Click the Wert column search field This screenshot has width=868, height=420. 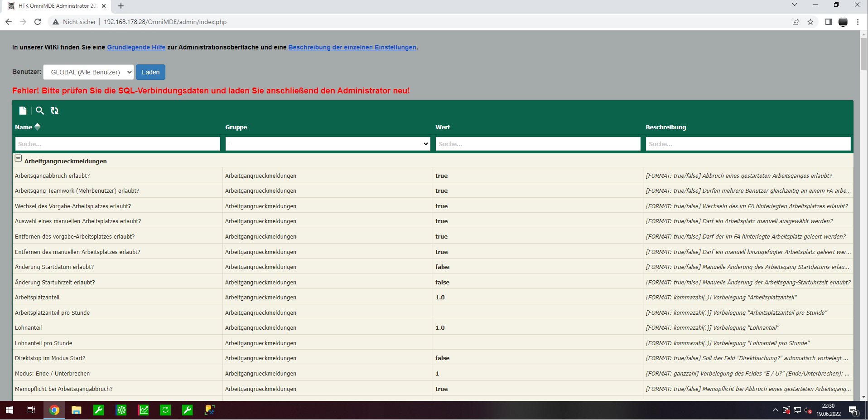537,144
